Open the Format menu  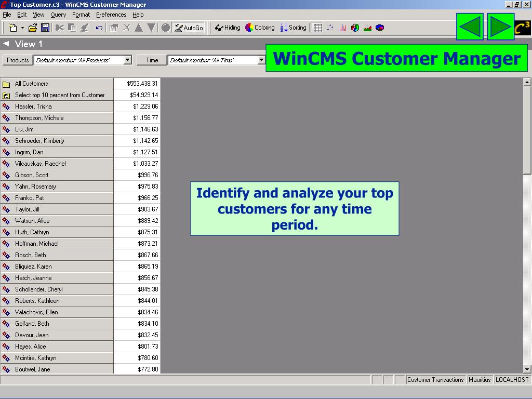[x=81, y=15]
